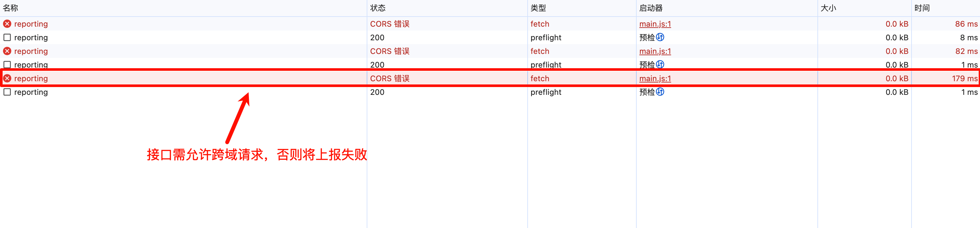Open main.js:1 link in highlighted row
This screenshot has height=228, width=980.
click(655, 78)
